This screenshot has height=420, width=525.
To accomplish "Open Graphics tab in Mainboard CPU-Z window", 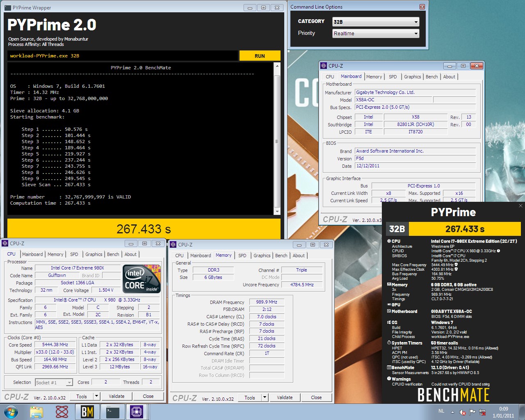I will pos(413,77).
